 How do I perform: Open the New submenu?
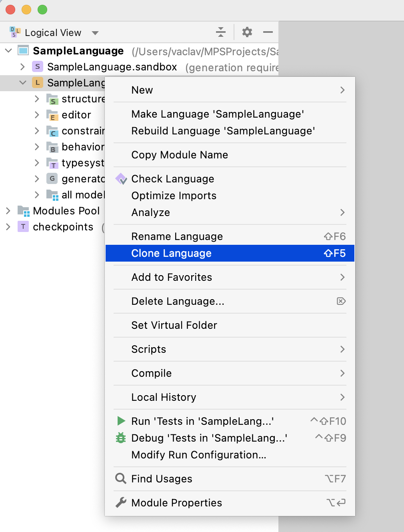pos(142,90)
